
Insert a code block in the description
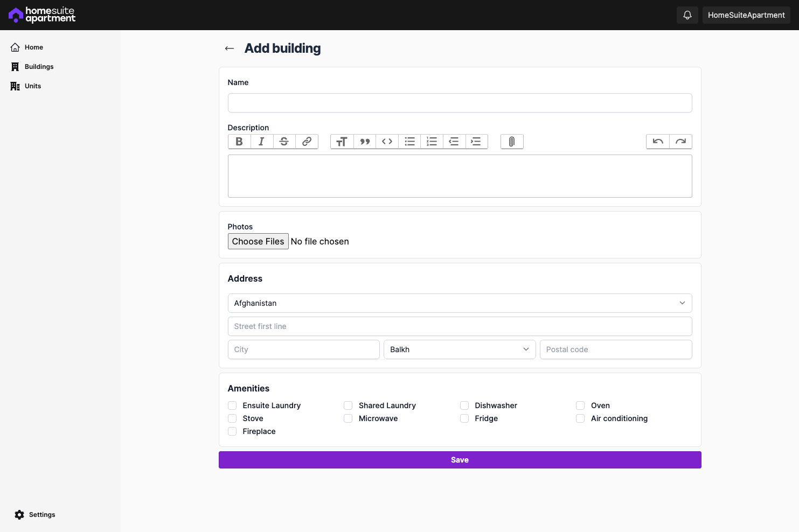coord(387,141)
